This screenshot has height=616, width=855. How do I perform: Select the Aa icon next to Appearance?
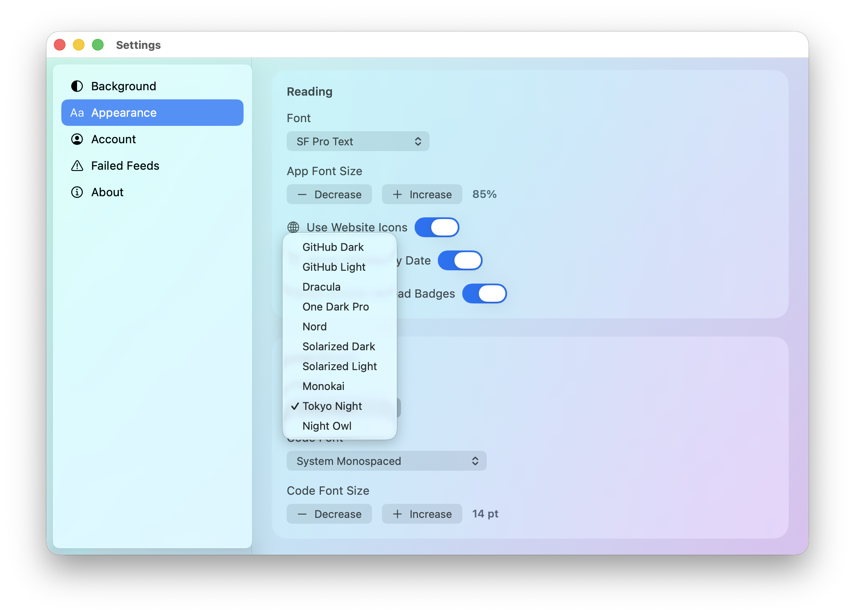[77, 112]
